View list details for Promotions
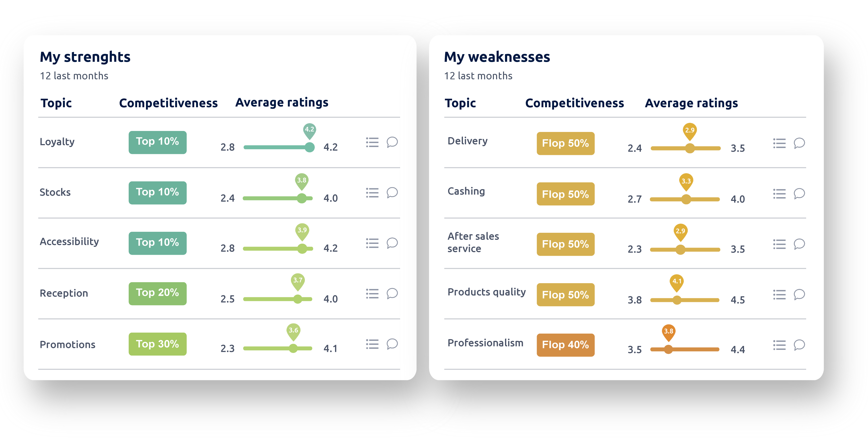The height and width of the screenshot is (447, 868). point(372,344)
